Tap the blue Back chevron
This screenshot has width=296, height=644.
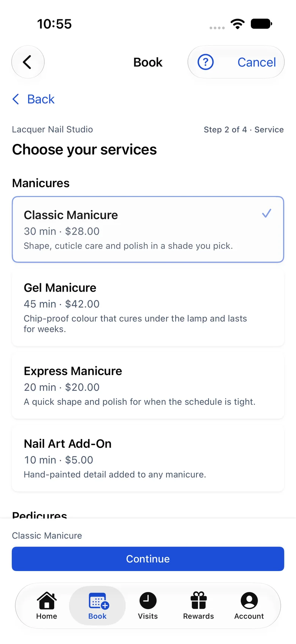pyautogui.click(x=16, y=99)
